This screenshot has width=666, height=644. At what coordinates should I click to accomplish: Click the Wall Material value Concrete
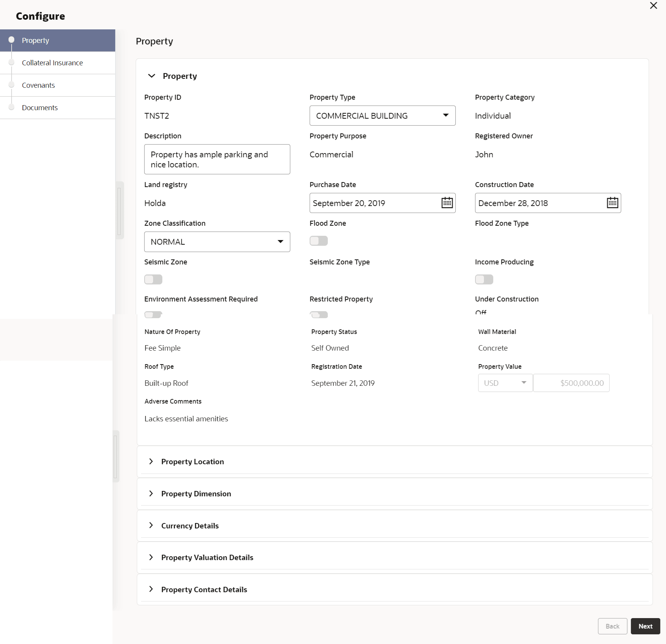[493, 348]
